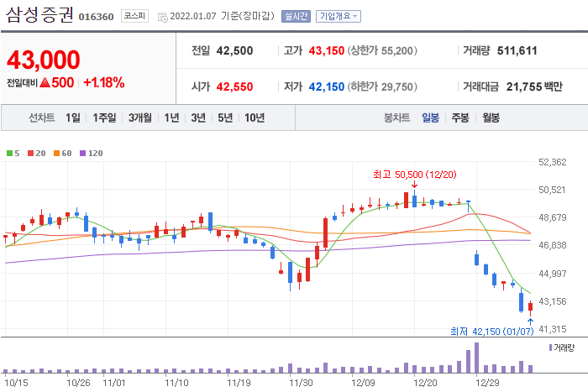
Task: Click the 52,362 price axis label
Action: [x=553, y=162]
